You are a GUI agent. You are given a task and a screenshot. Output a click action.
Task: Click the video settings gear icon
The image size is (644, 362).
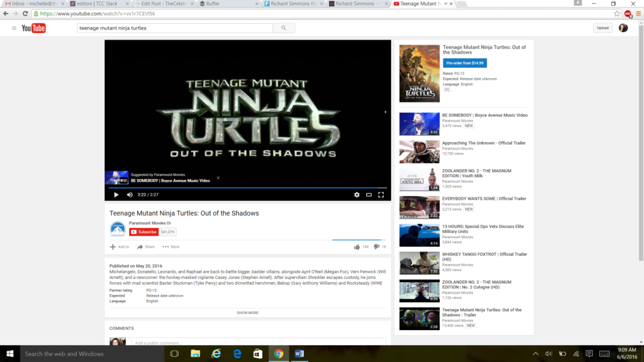tap(357, 195)
